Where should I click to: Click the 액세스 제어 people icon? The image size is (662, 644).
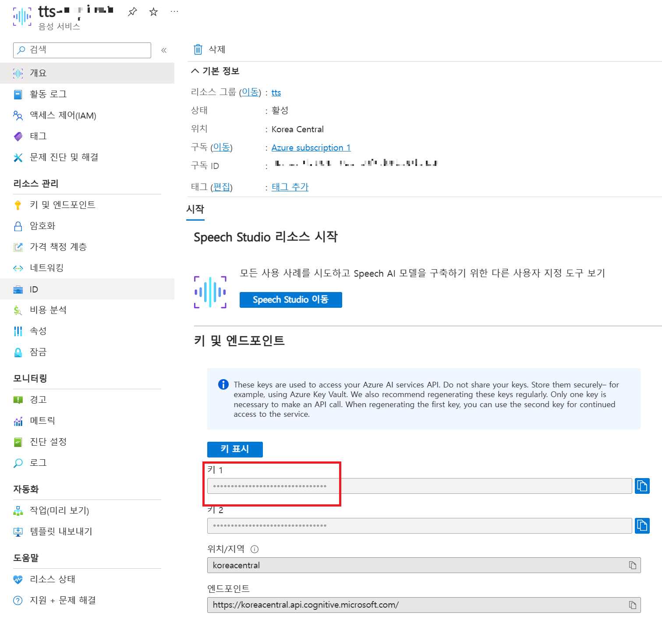18,115
